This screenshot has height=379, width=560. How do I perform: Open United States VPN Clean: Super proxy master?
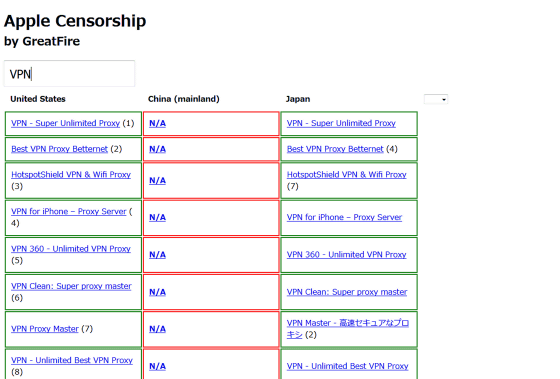click(71, 286)
